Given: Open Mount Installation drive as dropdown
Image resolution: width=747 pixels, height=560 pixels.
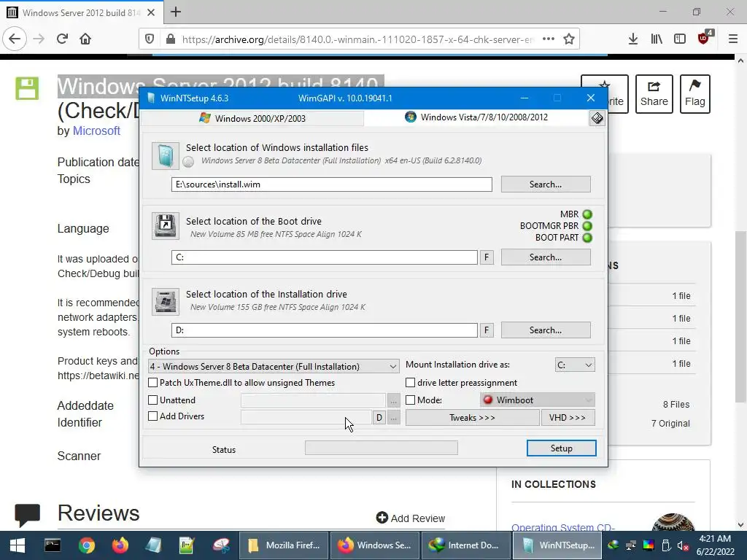Looking at the screenshot, I should point(575,365).
